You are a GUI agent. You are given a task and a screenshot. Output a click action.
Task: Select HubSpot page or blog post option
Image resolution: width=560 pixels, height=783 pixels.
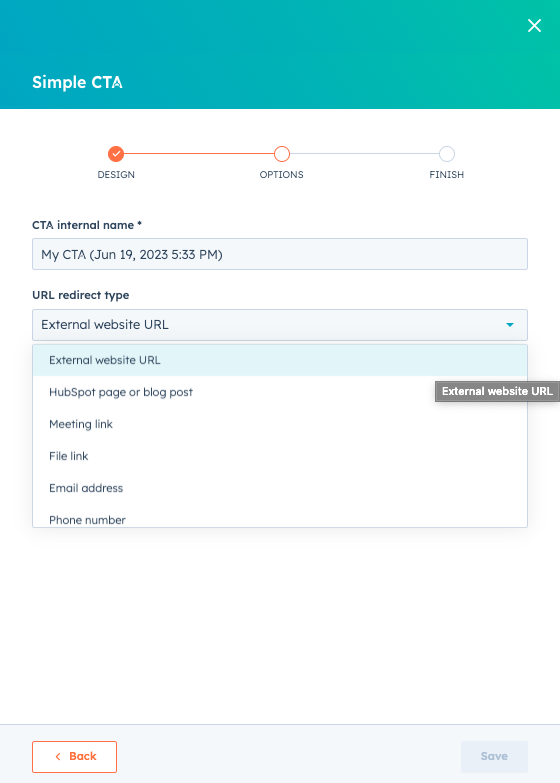[x=280, y=392]
